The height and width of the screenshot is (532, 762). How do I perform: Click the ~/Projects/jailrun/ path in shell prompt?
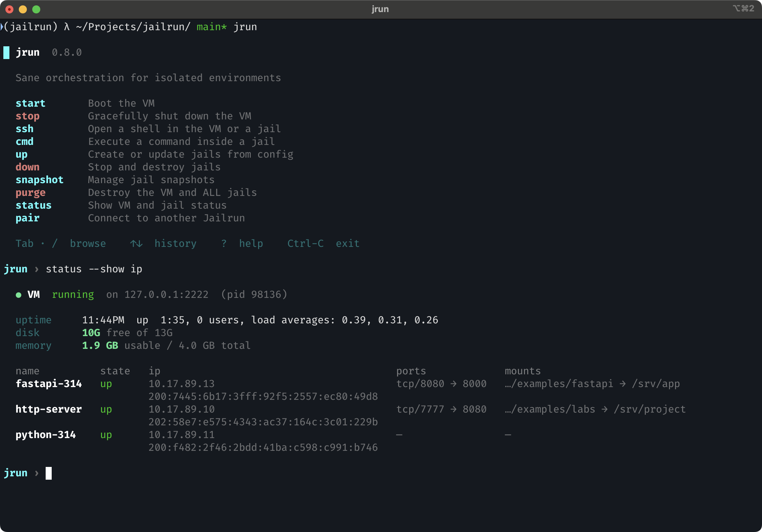(x=133, y=27)
